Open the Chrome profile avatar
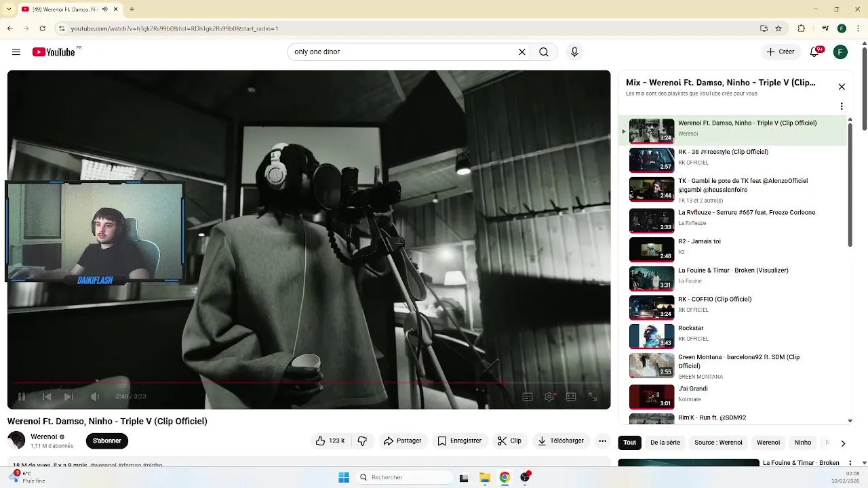The image size is (868, 488). point(842,28)
